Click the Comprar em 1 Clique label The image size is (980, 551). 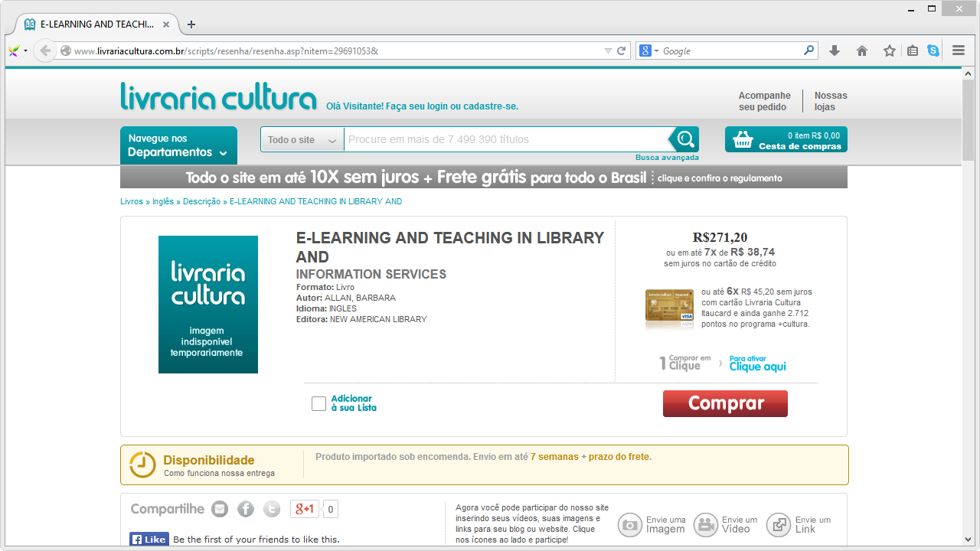click(685, 363)
